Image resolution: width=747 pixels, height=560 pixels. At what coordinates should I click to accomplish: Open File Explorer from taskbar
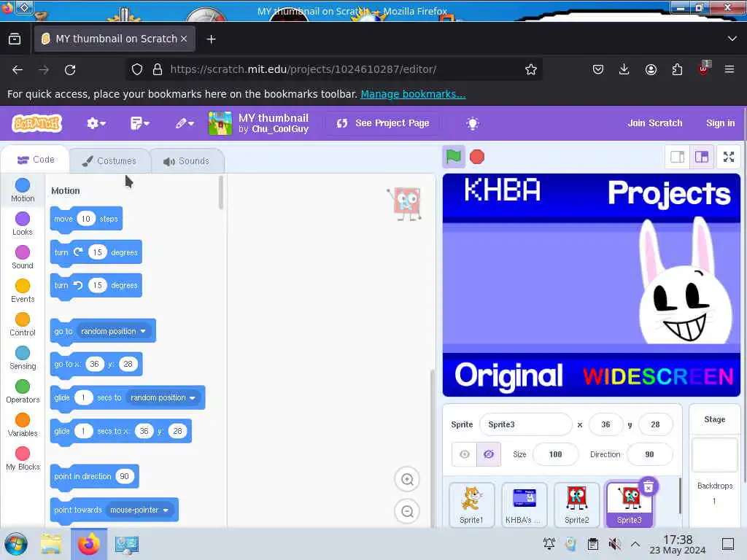pyautogui.click(x=50, y=544)
